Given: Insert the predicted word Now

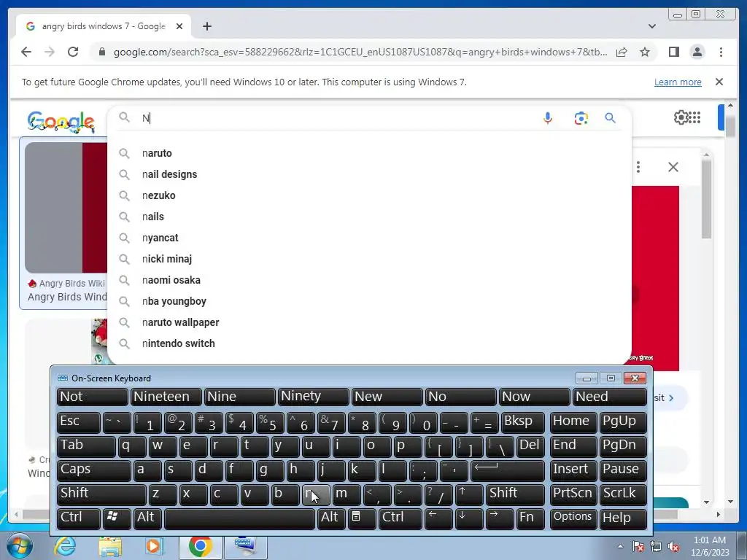Looking at the screenshot, I should pyautogui.click(x=533, y=397).
